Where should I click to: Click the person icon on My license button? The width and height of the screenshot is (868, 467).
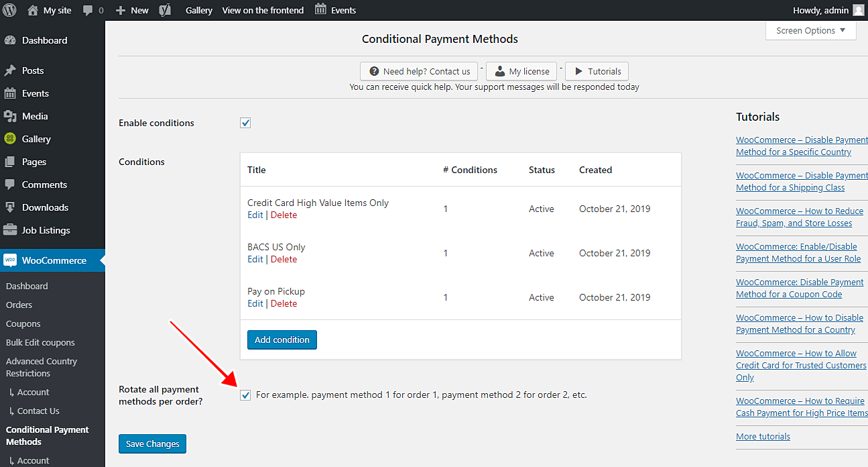pos(500,71)
